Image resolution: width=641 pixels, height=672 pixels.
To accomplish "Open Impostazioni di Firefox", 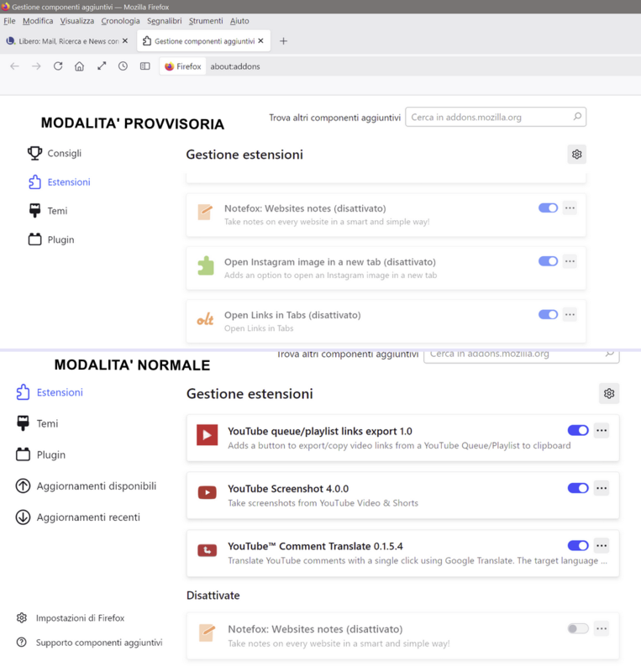I will tap(71, 618).
